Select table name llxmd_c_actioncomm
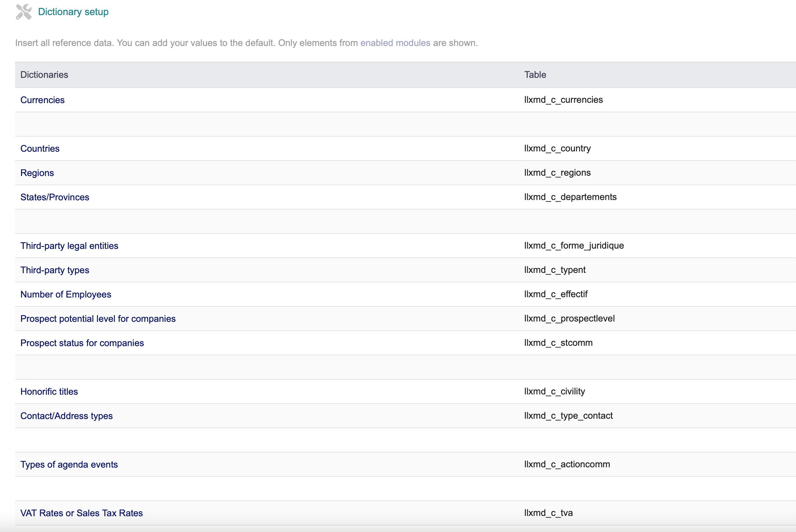 [567, 464]
